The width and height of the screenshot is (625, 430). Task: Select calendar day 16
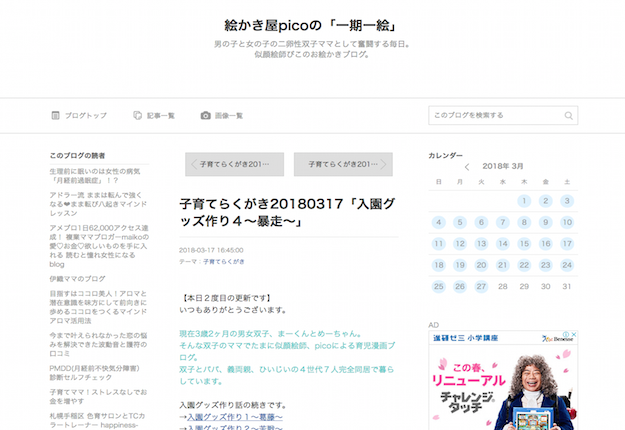pyautogui.click(x=546, y=243)
